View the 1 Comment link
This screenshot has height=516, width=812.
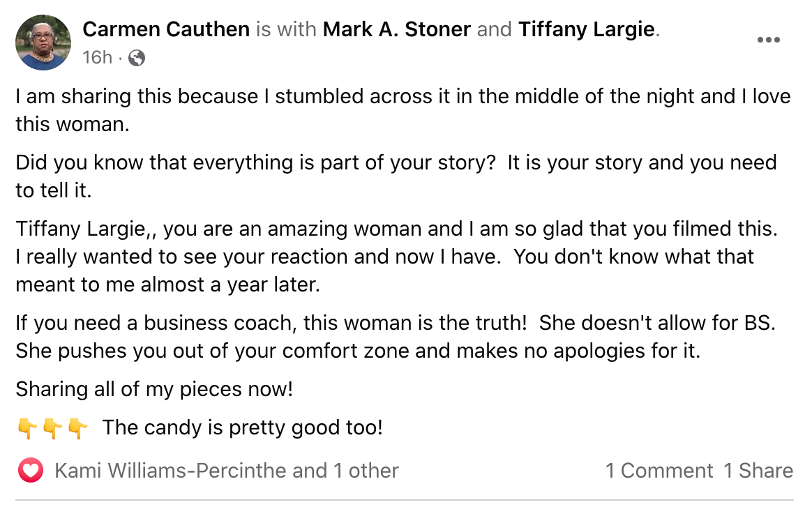pyautogui.click(x=659, y=471)
